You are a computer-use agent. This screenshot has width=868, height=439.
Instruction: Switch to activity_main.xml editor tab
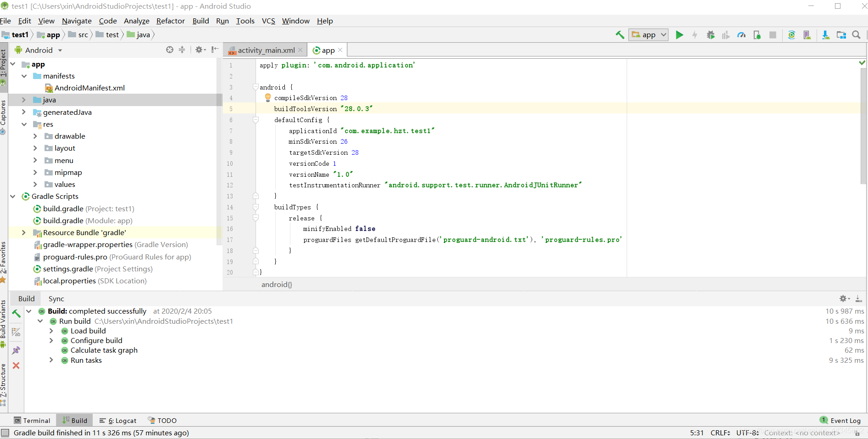(266, 50)
